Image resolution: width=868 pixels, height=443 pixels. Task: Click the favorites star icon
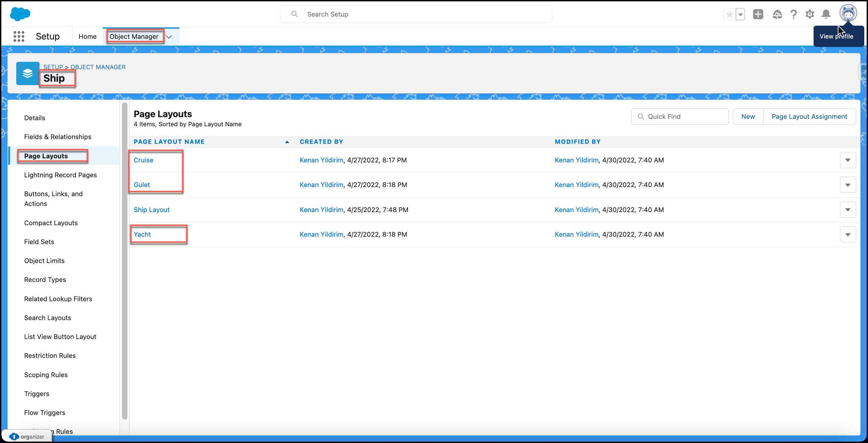(729, 14)
